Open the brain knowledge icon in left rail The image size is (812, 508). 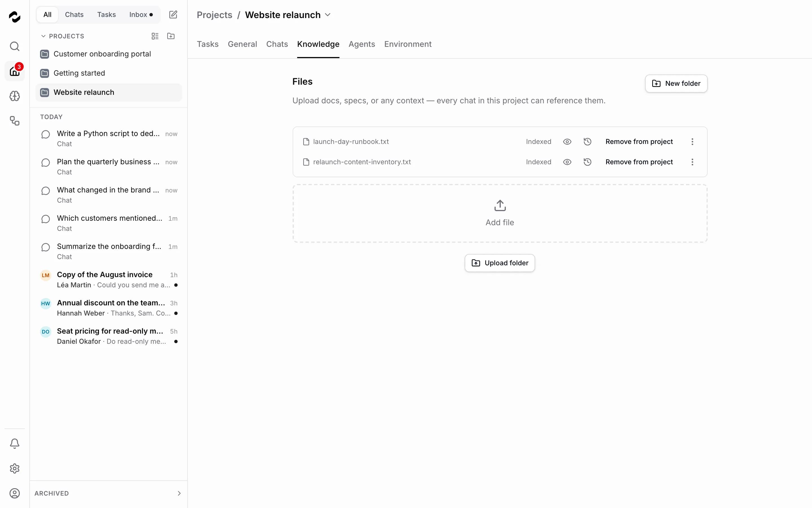click(14, 96)
